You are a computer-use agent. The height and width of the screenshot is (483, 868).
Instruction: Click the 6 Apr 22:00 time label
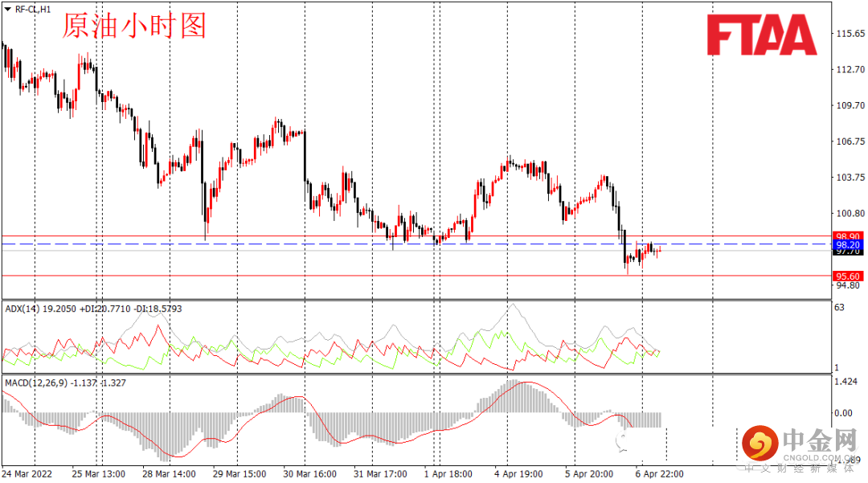659,474
